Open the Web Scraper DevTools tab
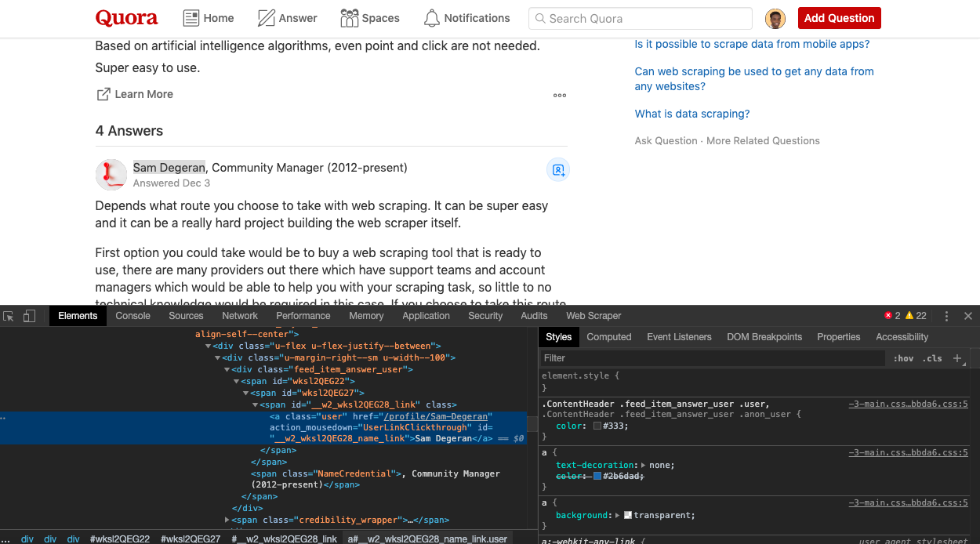Image resolution: width=980 pixels, height=544 pixels. pyautogui.click(x=593, y=315)
